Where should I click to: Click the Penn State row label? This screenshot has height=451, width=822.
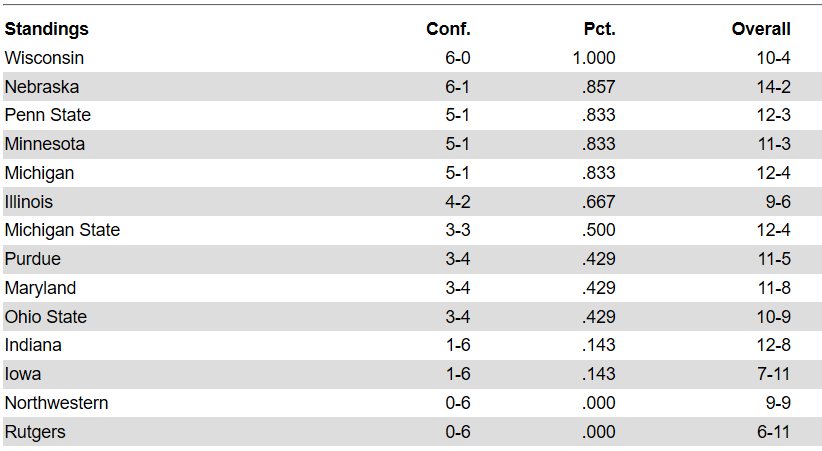click(x=48, y=115)
